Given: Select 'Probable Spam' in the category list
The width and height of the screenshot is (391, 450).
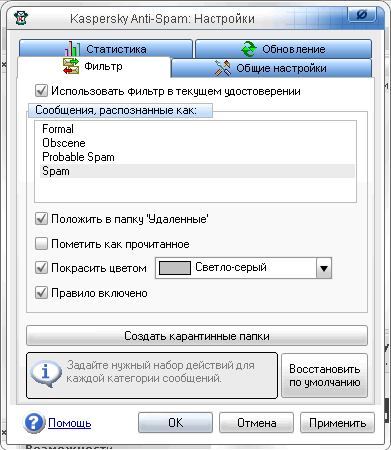Looking at the screenshot, I should (x=197, y=157).
